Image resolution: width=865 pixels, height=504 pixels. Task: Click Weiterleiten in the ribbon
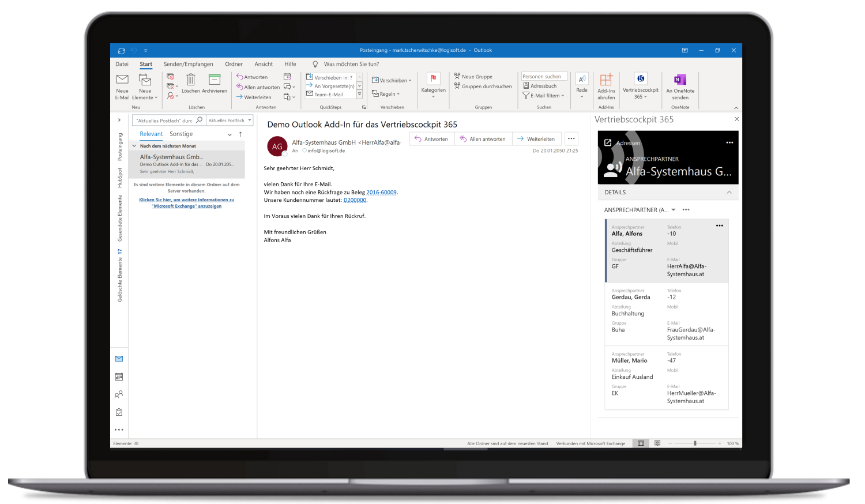pyautogui.click(x=254, y=97)
